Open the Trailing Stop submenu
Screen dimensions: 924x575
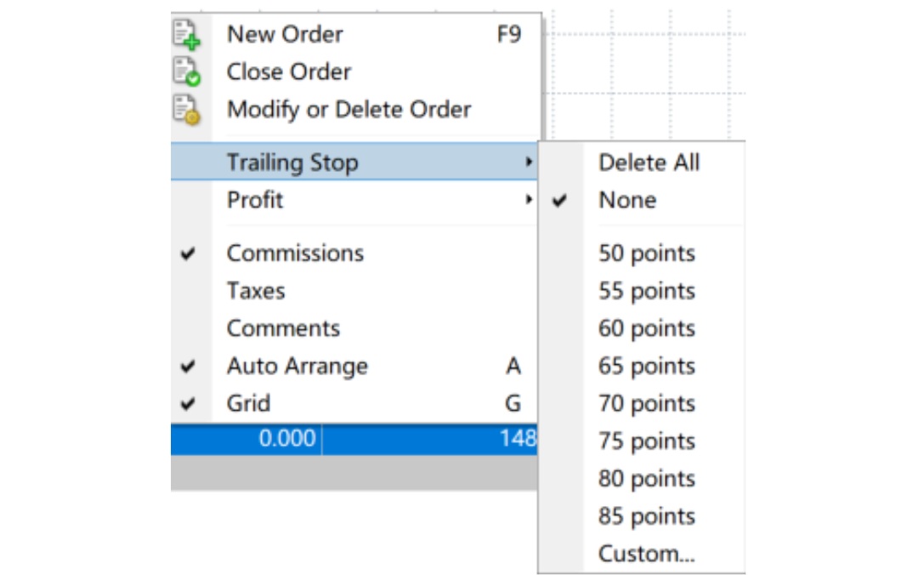click(354, 162)
